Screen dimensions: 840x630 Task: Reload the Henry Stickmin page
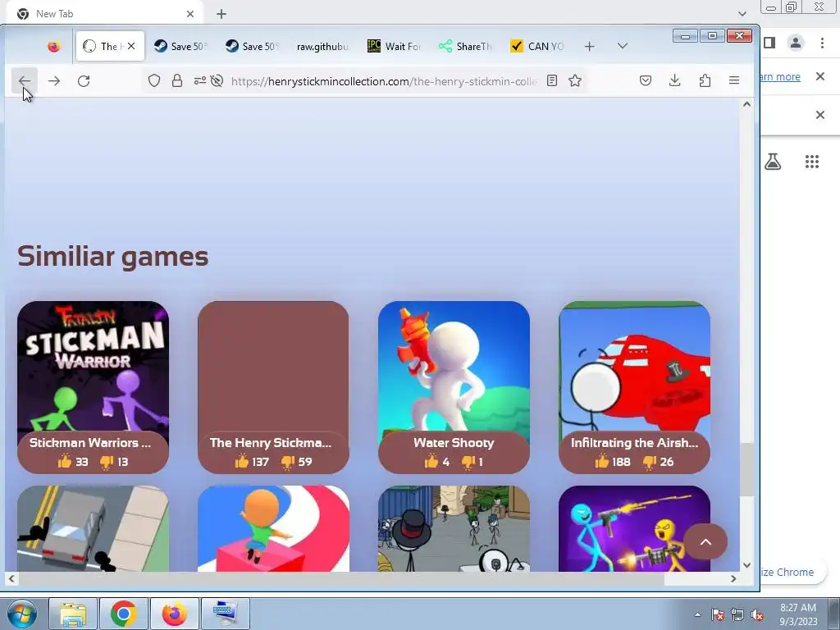[x=84, y=81]
